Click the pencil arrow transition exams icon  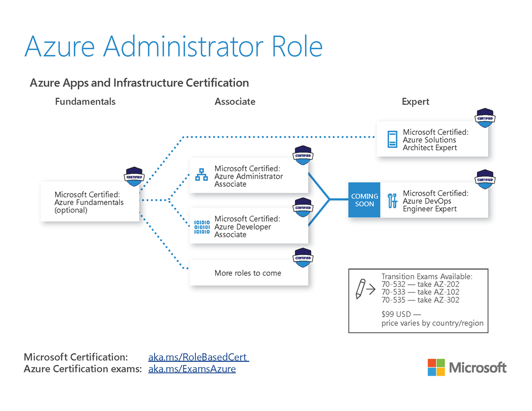pyautogui.click(x=365, y=289)
